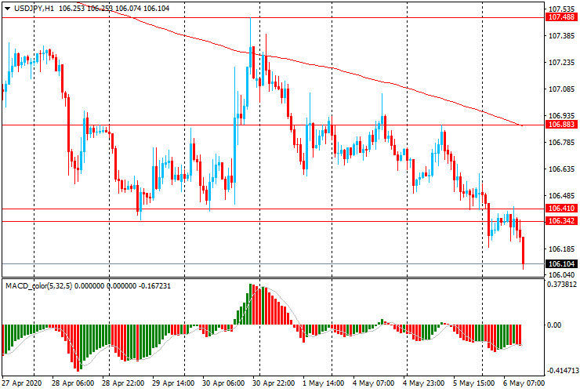Click the 106.485 price scale value
This screenshot has height=392, width=580.
[561, 195]
